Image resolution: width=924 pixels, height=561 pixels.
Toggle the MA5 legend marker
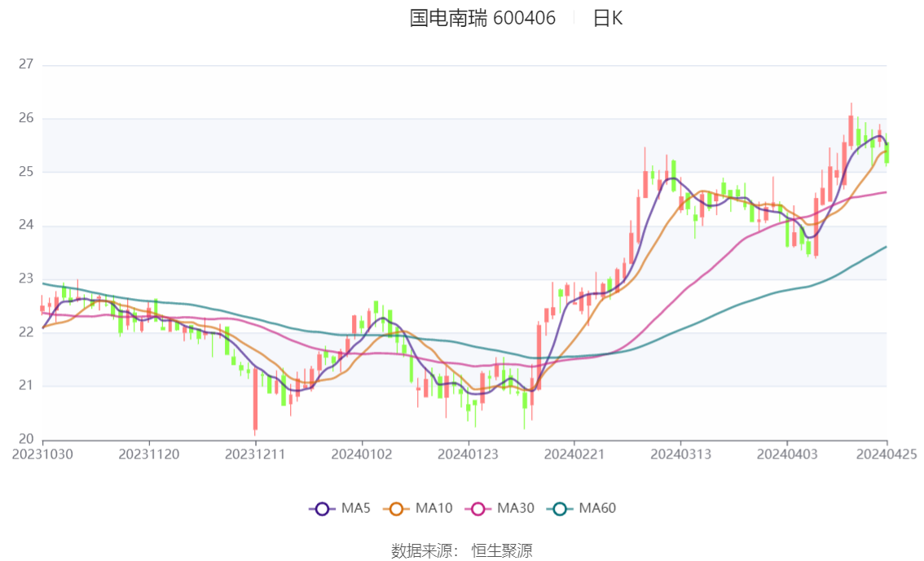pyautogui.click(x=322, y=509)
